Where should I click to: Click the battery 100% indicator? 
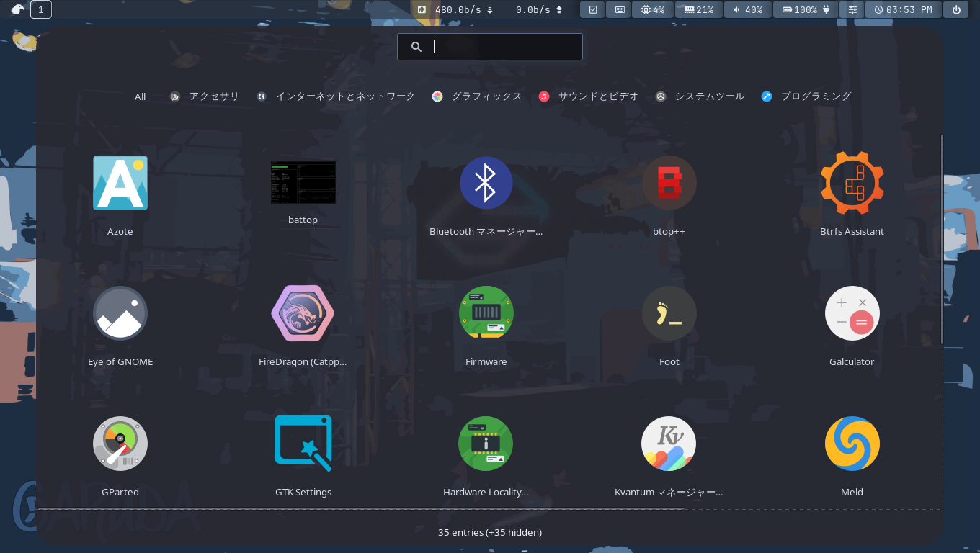[x=806, y=9]
